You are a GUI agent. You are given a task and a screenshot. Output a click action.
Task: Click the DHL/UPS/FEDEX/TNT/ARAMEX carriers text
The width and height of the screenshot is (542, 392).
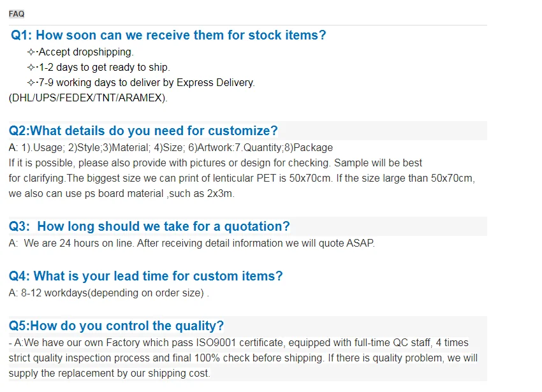(x=88, y=98)
